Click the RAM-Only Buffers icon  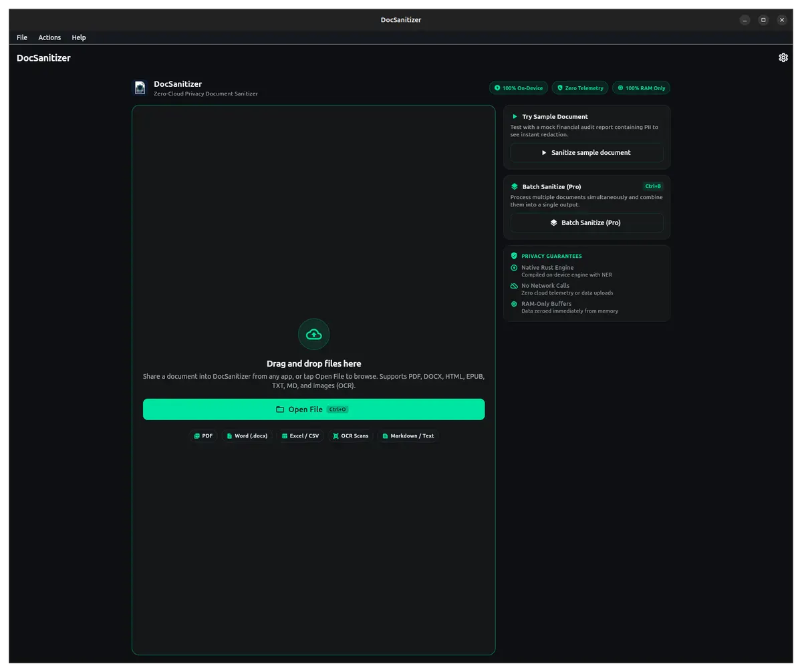click(x=514, y=304)
